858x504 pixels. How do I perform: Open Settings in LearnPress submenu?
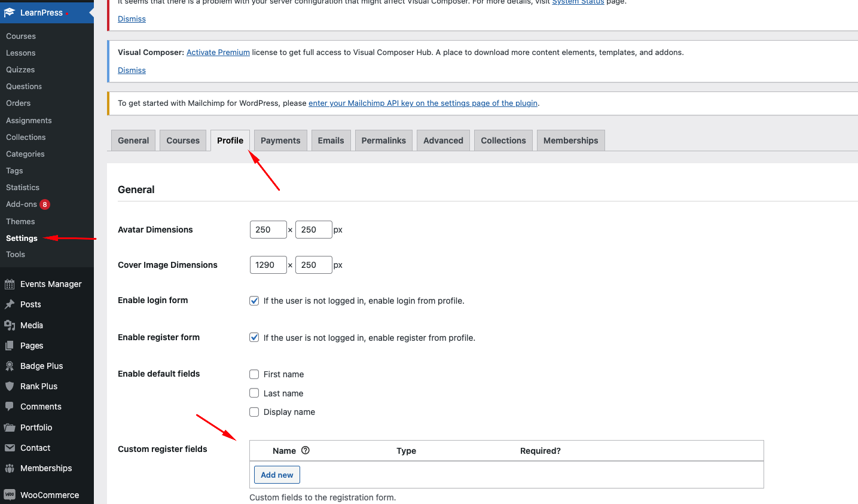pyautogui.click(x=22, y=238)
